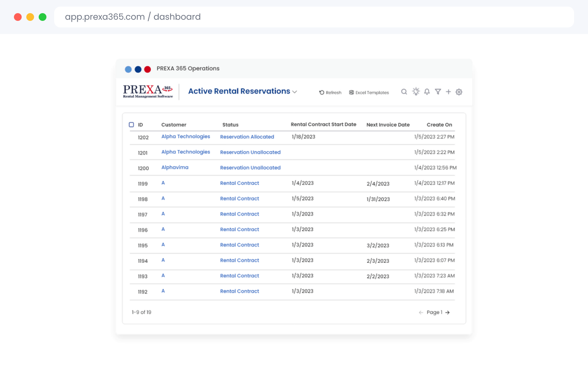Select ID 1197 cell
Viewport: 588px width, 371px height.
click(143, 215)
